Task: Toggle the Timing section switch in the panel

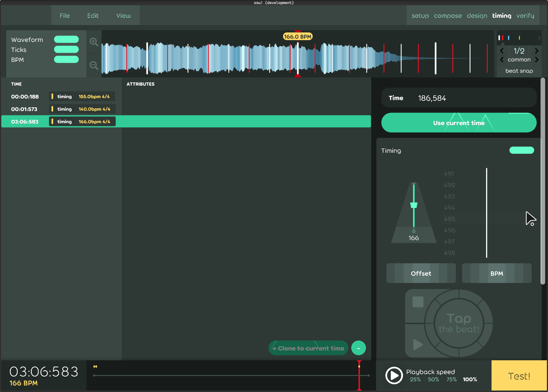Action: click(x=521, y=150)
